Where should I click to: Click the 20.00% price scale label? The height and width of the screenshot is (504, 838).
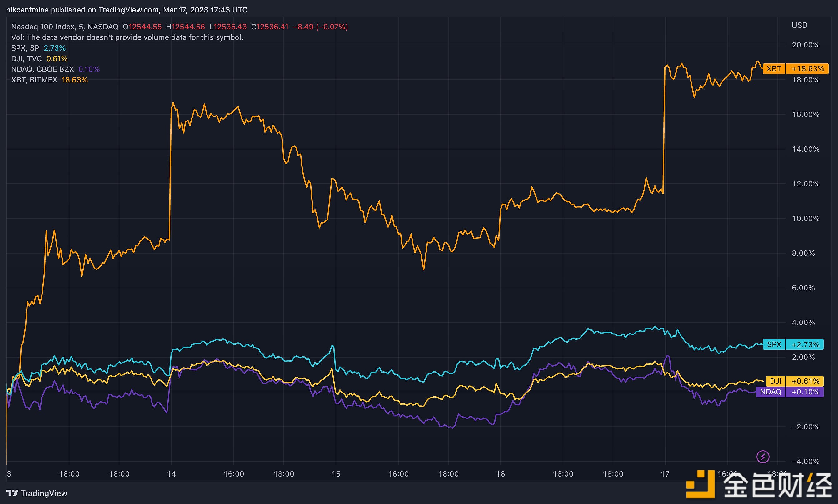tap(806, 45)
